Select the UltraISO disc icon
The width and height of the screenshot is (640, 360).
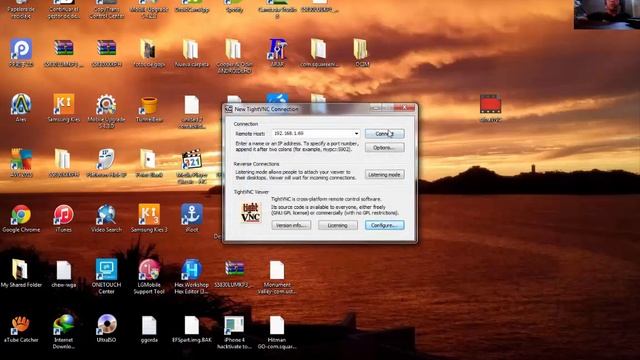pos(106,329)
